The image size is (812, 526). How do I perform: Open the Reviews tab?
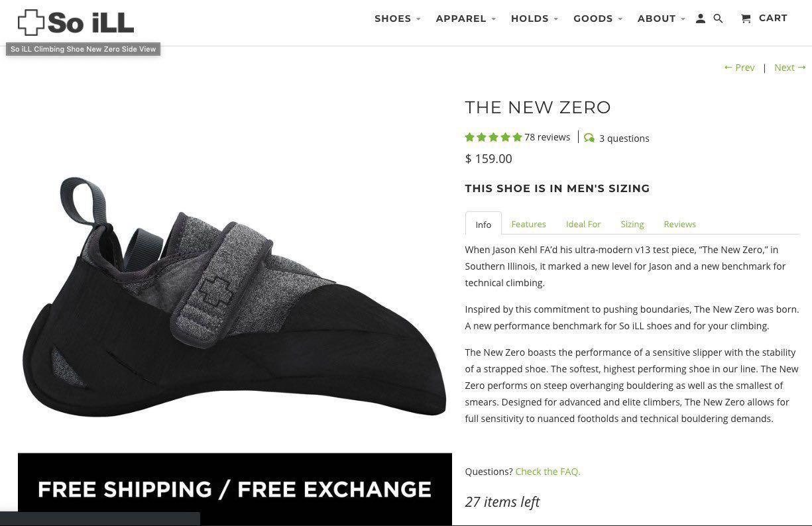click(x=679, y=224)
